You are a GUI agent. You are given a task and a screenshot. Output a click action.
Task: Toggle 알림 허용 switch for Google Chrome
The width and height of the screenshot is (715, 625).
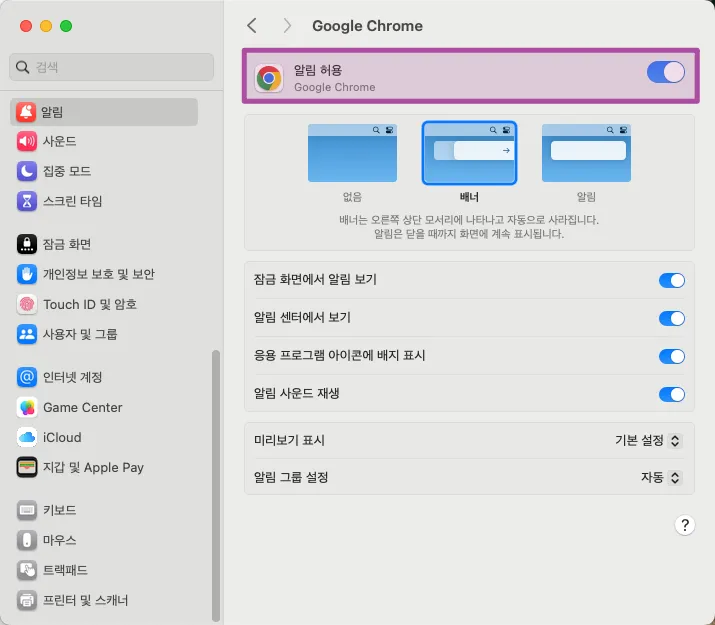[x=666, y=72]
